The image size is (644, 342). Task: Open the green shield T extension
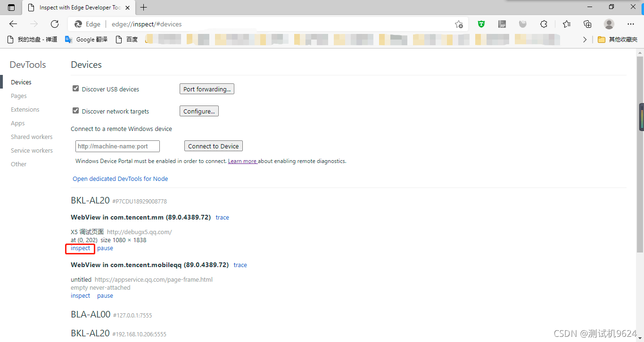click(481, 24)
